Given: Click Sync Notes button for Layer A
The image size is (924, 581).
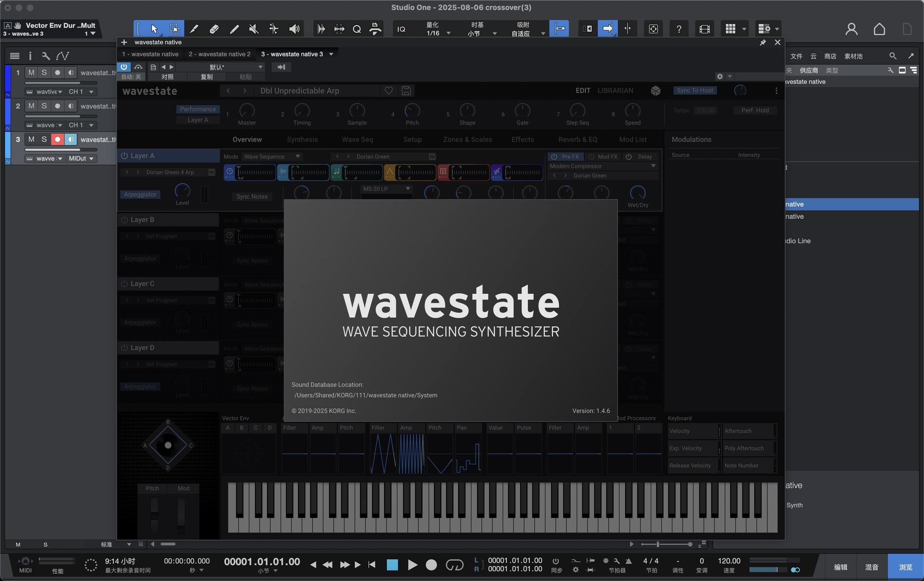Looking at the screenshot, I should [252, 197].
